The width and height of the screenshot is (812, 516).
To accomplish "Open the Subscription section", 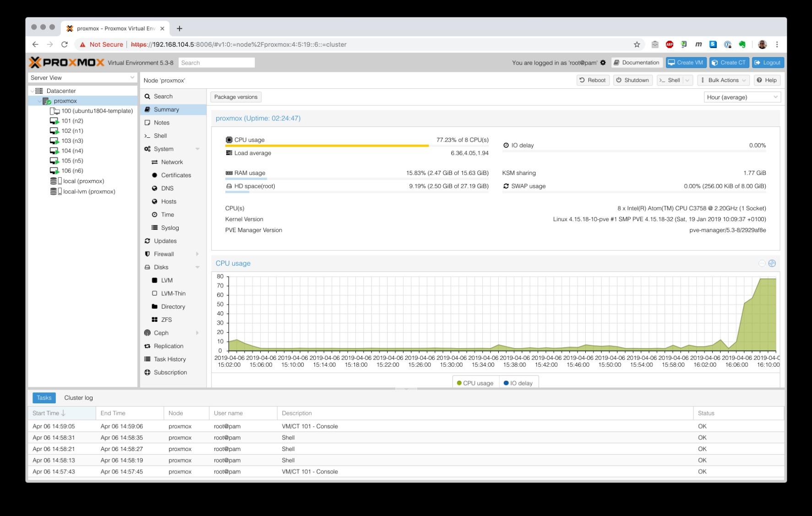I will pyautogui.click(x=173, y=372).
